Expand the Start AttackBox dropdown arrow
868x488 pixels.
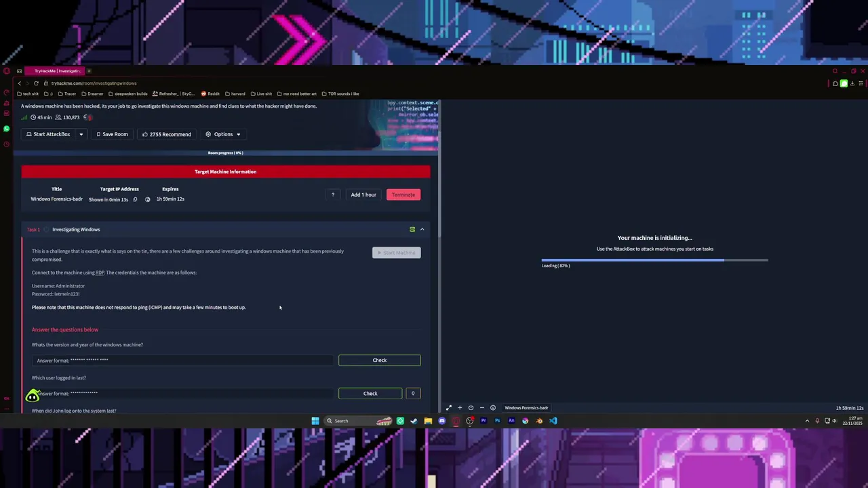[x=81, y=134]
